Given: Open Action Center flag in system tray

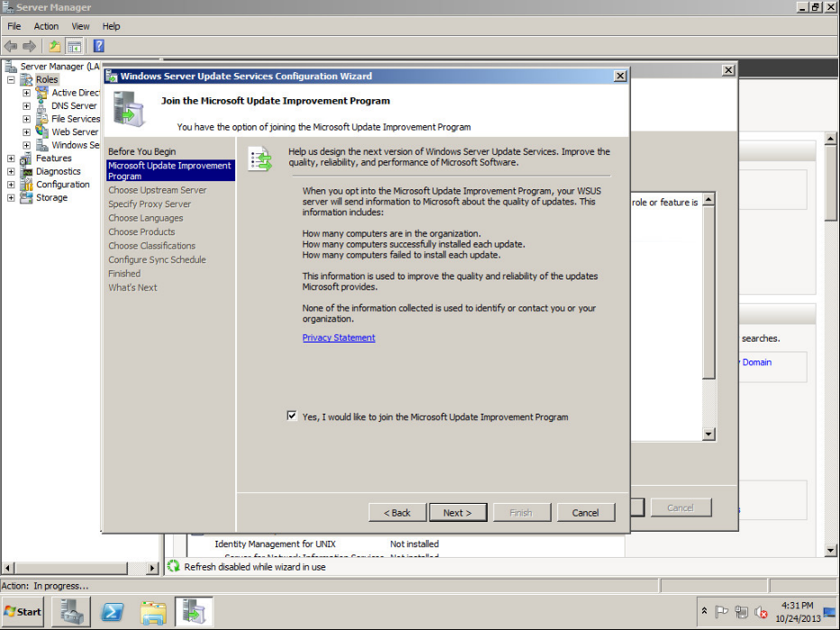Looking at the screenshot, I should pyautogui.click(x=722, y=612).
